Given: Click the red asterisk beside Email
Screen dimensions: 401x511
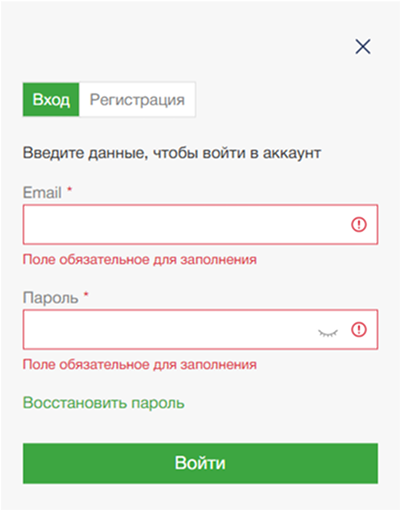Looking at the screenshot, I should tap(69, 189).
